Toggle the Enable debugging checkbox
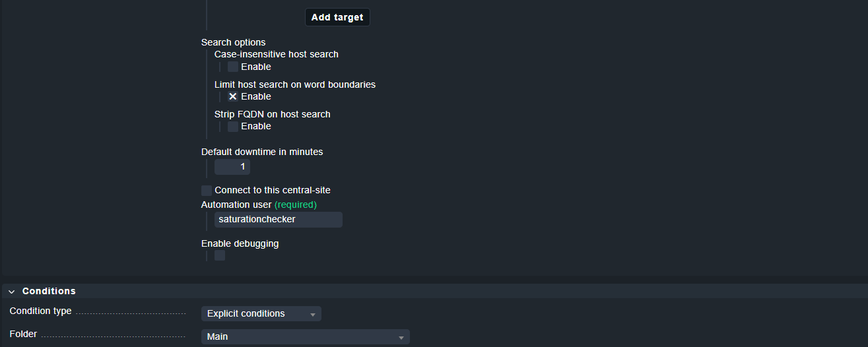 (220, 255)
